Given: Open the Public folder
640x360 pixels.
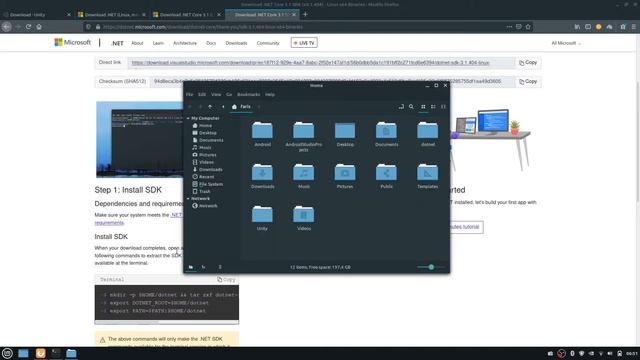Looking at the screenshot, I should click(x=387, y=176).
